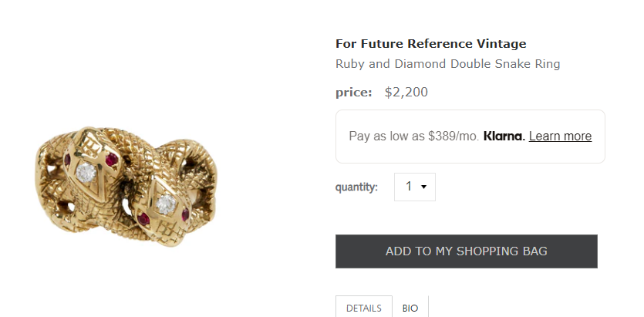644x317 pixels.
Task: Follow the Klarna Learn more link
Action: click(x=560, y=137)
